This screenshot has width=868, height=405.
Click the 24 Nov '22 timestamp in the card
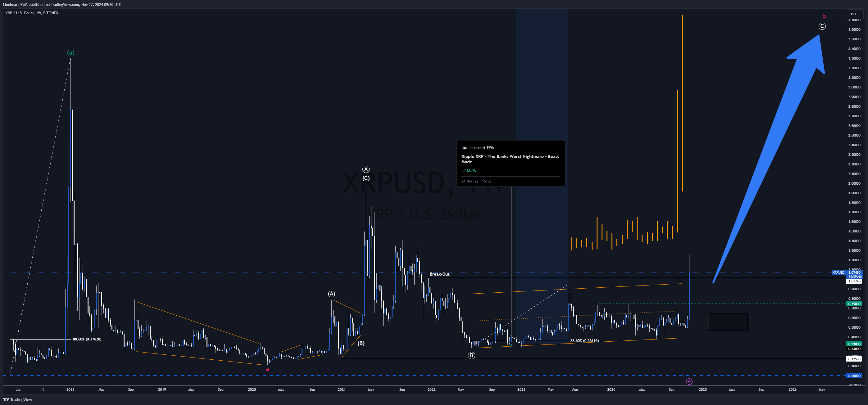coord(476,181)
